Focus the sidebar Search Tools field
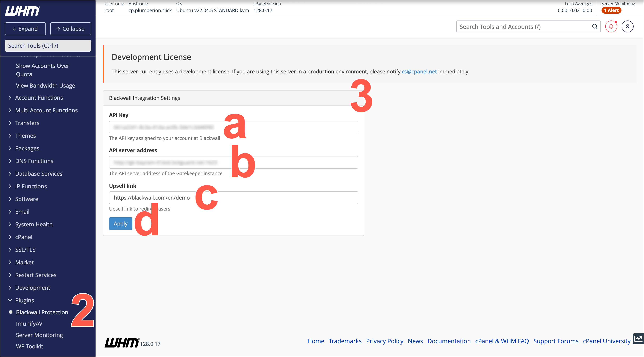The width and height of the screenshot is (644, 357). [48, 45]
